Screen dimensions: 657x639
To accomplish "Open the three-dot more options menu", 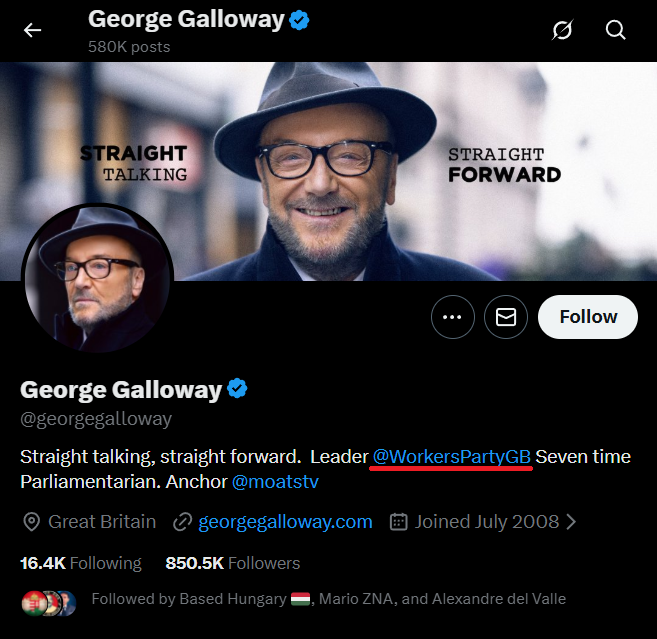I will (x=452, y=317).
